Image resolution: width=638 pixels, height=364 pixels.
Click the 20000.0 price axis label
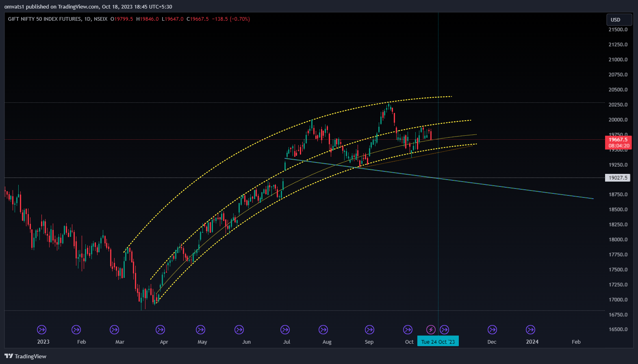coord(618,120)
